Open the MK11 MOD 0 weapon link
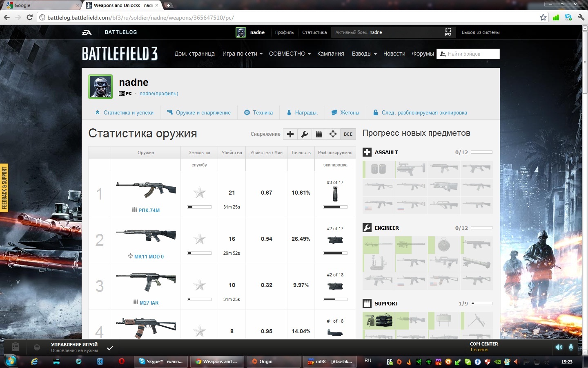 [x=149, y=256]
